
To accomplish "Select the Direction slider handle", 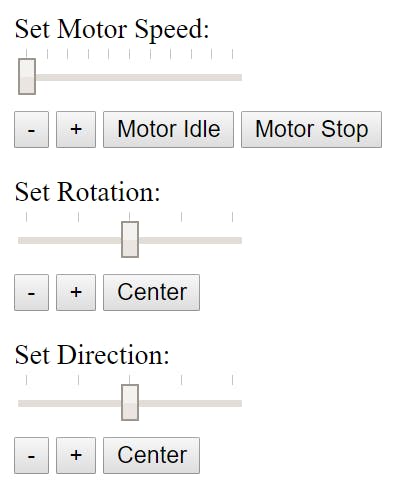I will point(130,402).
